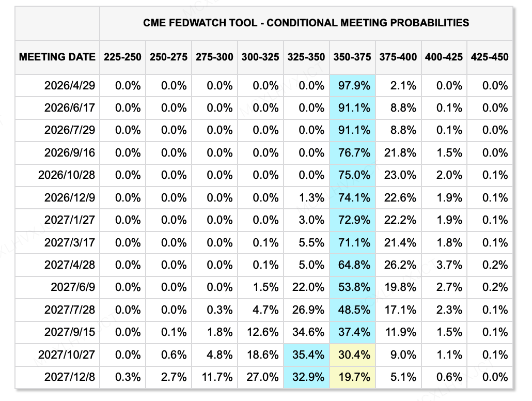Screen dimensions: 532x401
Task: Click the yellow highlighted 19.7% cell
Action: 353,377
